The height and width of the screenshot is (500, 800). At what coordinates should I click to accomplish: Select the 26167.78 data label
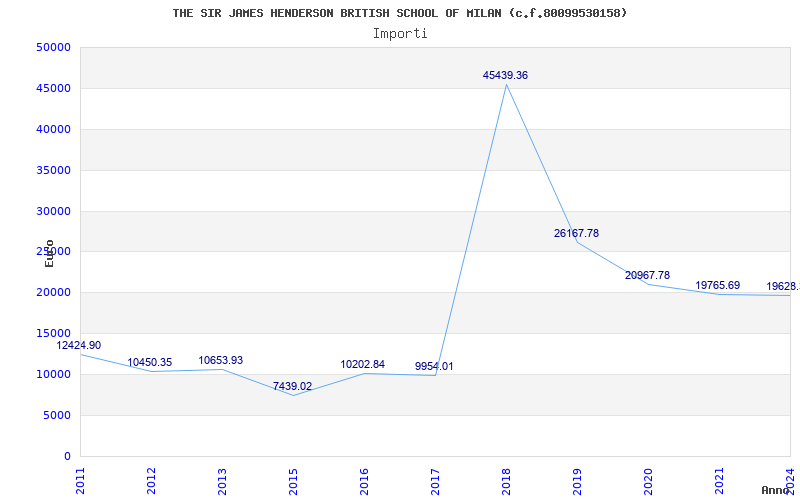click(x=576, y=234)
